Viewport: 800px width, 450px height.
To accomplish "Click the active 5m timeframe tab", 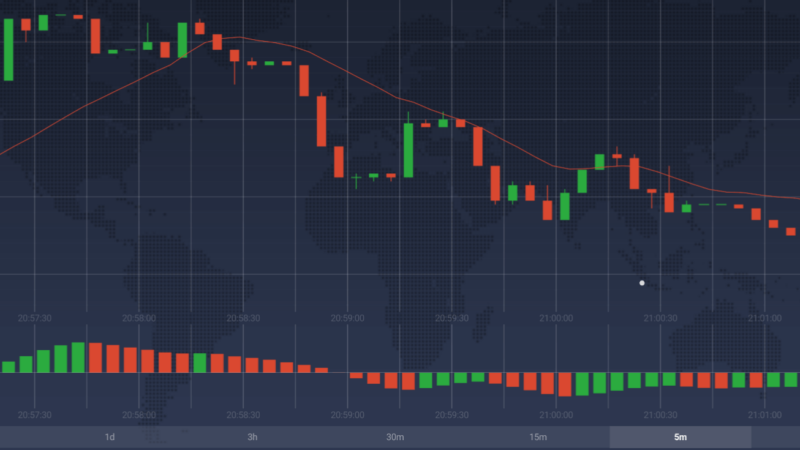I will point(680,437).
